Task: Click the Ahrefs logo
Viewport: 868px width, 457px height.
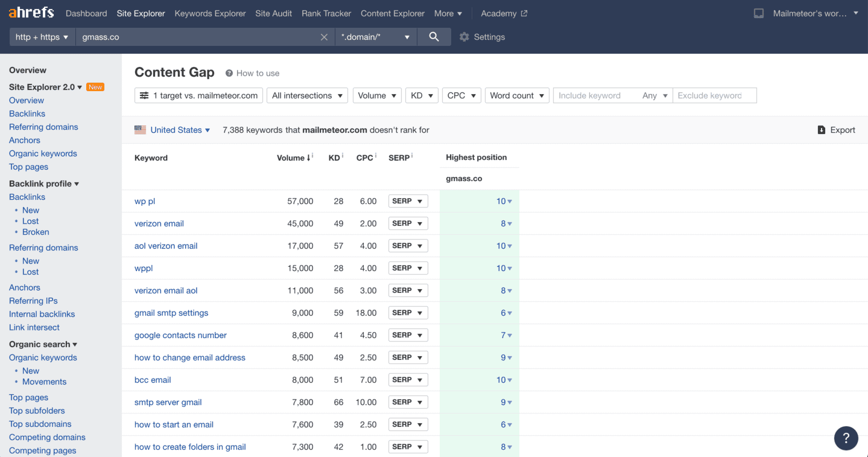Action: pyautogui.click(x=31, y=13)
